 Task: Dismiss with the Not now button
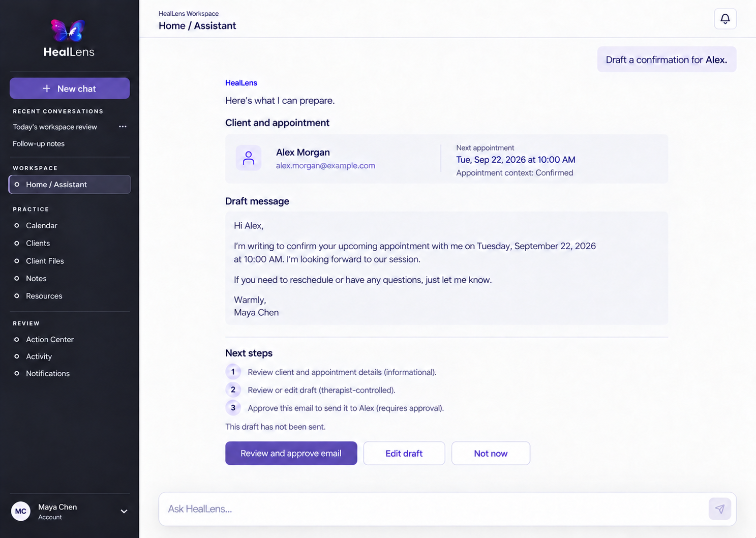(x=491, y=453)
